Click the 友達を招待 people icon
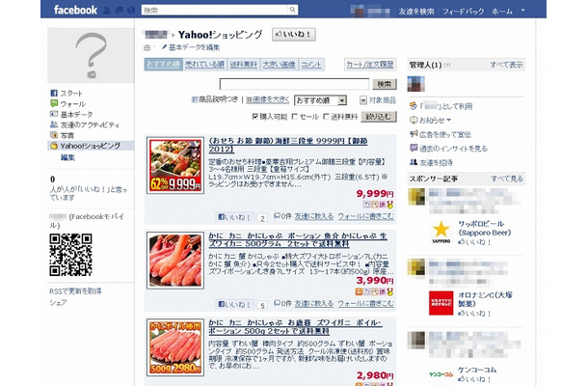 coord(414,162)
